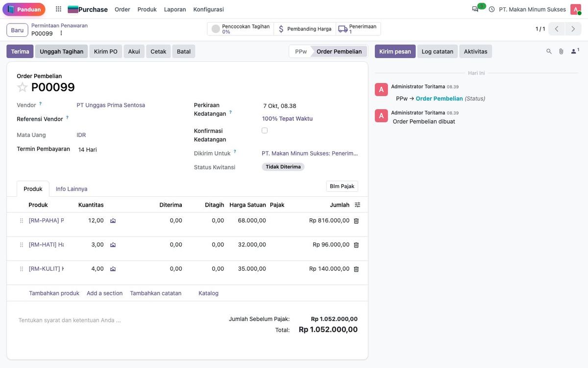Grab the drag handle of RM-PAHA row
Image resolution: width=588 pixels, height=368 pixels.
[x=21, y=221]
